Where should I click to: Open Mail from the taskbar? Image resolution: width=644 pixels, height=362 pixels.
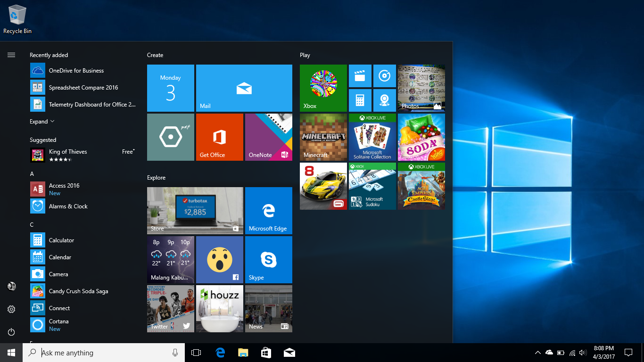tap(289, 353)
